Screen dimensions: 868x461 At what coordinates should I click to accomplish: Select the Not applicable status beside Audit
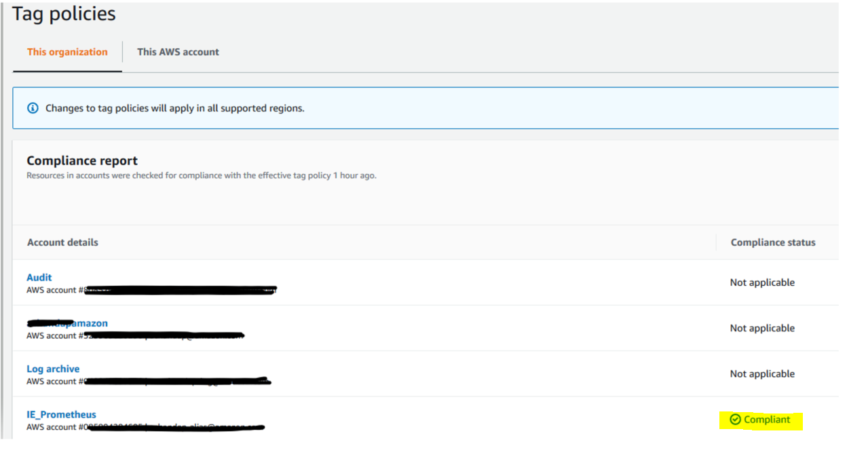(x=761, y=282)
